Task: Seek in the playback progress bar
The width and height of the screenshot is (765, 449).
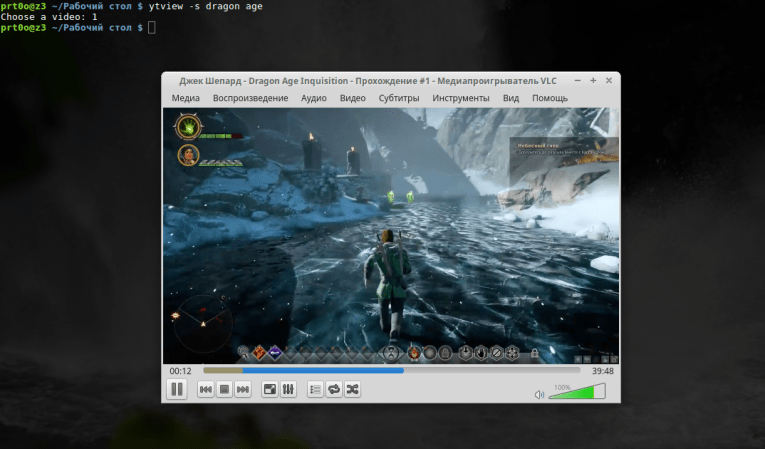Action: click(392, 370)
